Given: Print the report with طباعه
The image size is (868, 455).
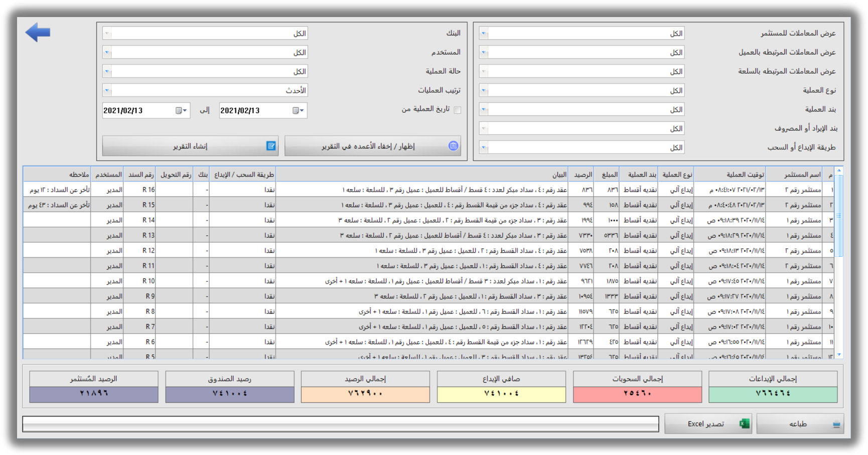Looking at the screenshot, I should tap(800, 424).
